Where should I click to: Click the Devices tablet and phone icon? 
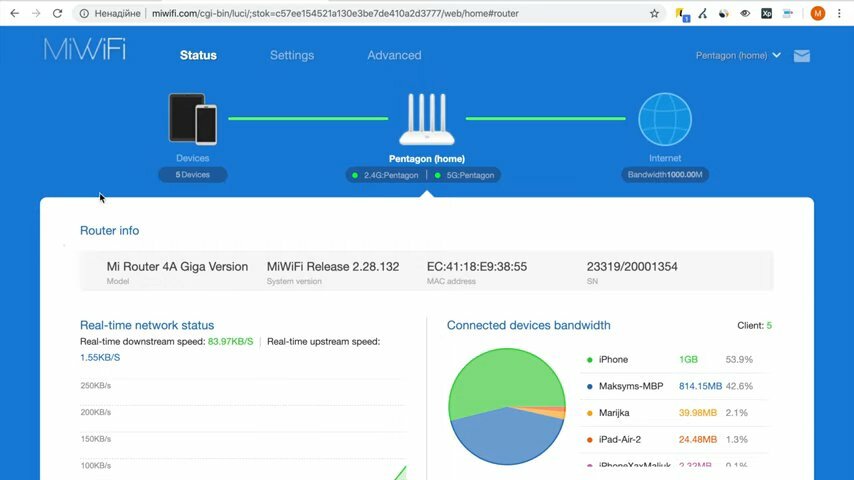[193, 119]
